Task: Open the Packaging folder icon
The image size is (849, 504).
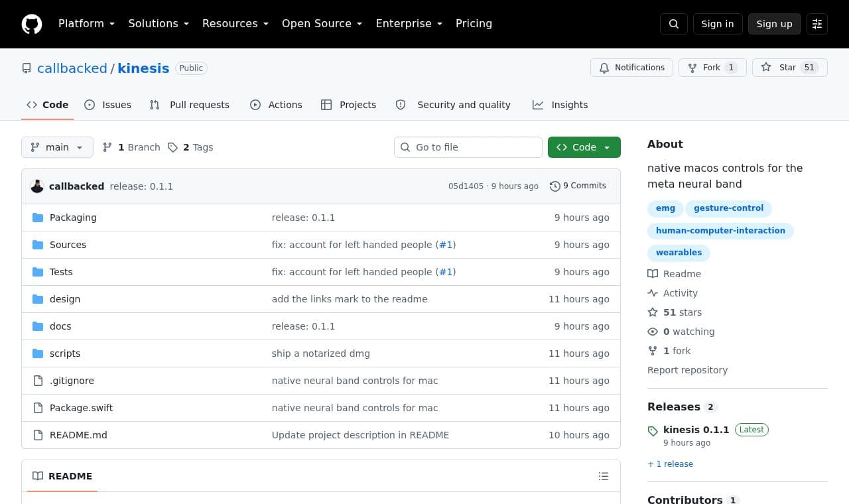Action: pyautogui.click(x=38, y=218)
